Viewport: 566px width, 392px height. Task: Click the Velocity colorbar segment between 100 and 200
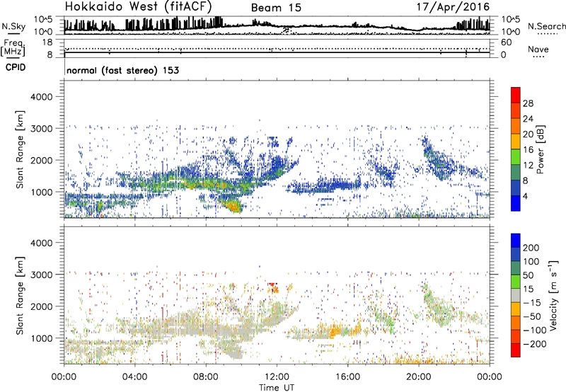click(x=516, y=254)
